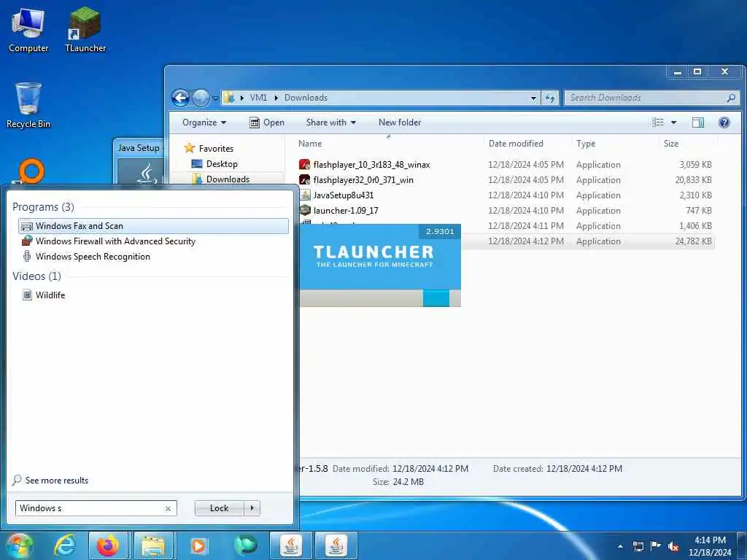The height and width of the screenshot is (560, 747).
Task: Click the Change your view icon
Action: click(658, 122)
